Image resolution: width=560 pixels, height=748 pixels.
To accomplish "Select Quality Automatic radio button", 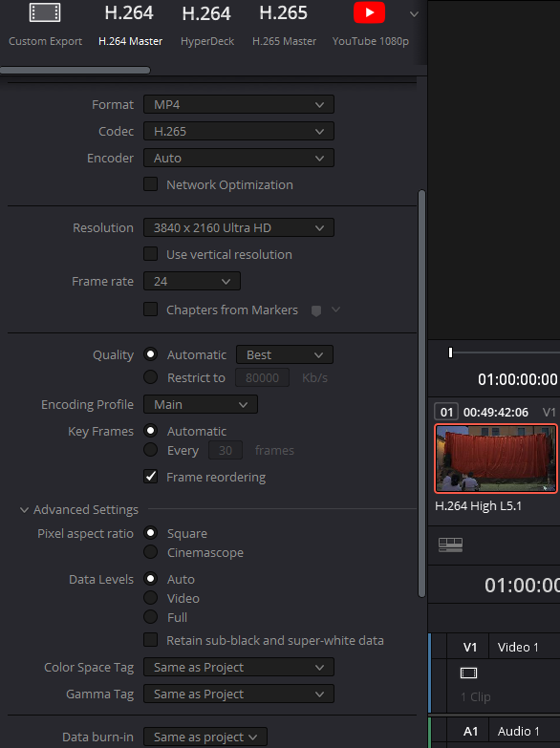I will (x=151, y=354).
